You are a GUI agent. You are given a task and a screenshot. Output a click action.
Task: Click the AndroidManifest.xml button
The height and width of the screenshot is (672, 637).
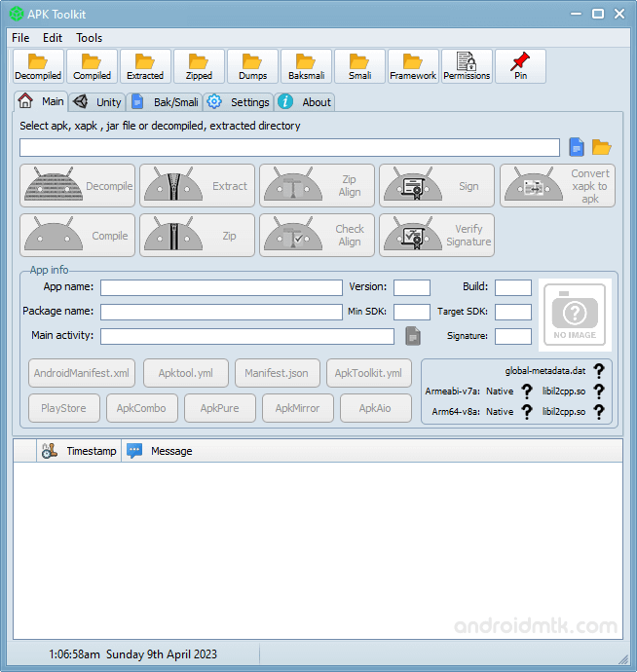click(x=82, y=373)
